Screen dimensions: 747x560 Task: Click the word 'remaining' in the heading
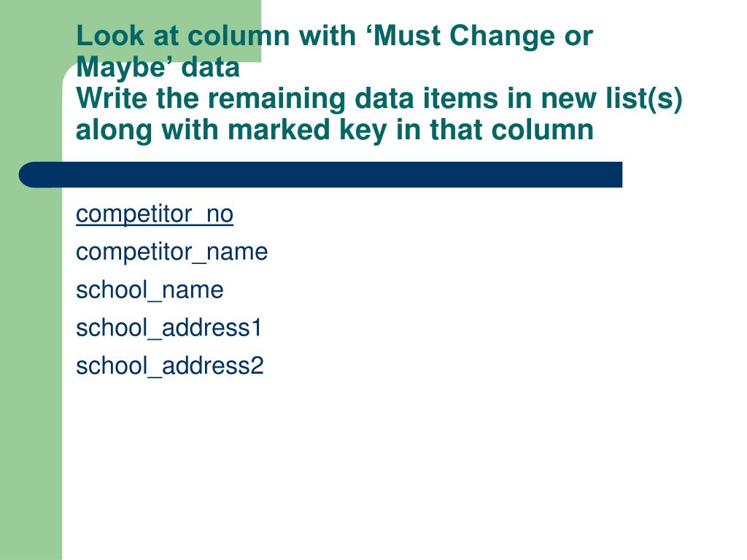tap(276, 98)
